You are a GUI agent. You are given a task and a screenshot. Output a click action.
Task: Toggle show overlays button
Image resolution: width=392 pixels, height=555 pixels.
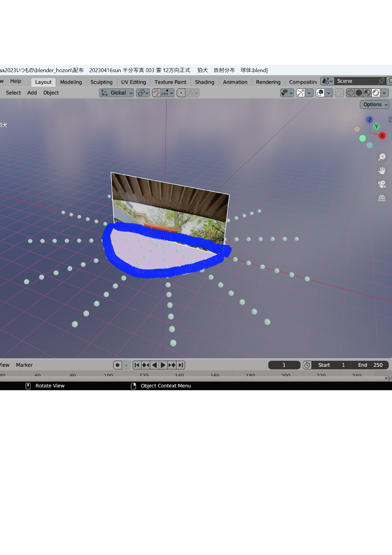[320, 93]
